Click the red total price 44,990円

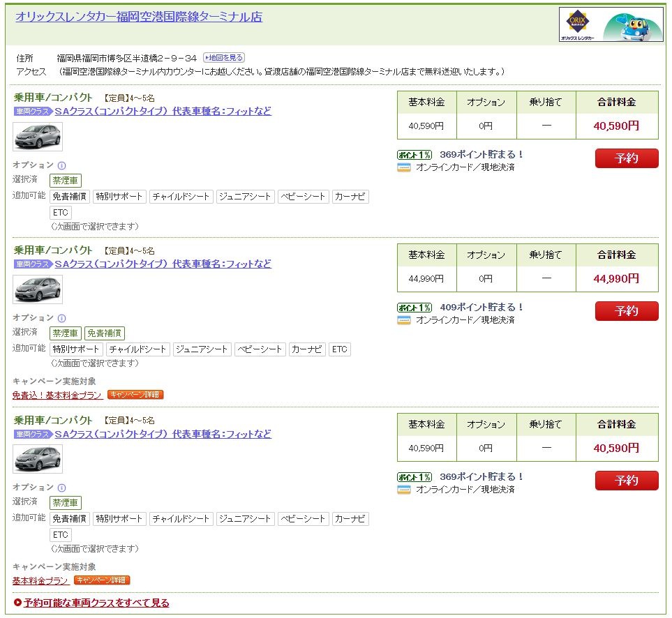tap(616, 279)
